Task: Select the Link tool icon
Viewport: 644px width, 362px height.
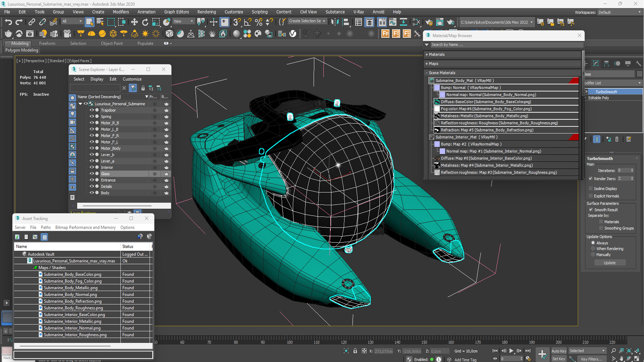Action: click(32, 22)
